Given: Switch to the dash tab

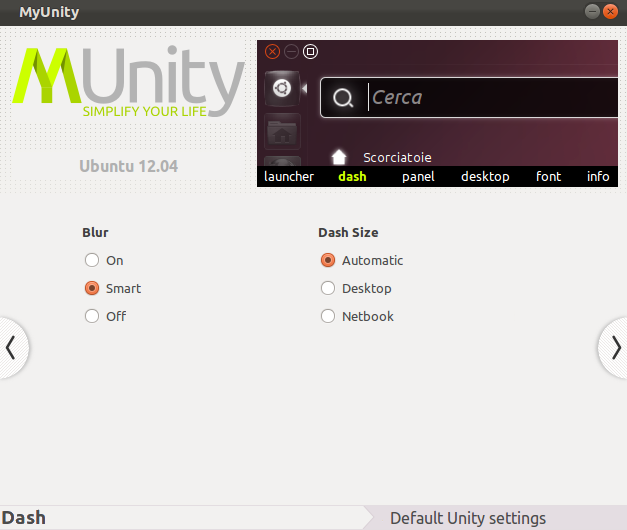Looking at the screenshot, I should click(352, 176).
